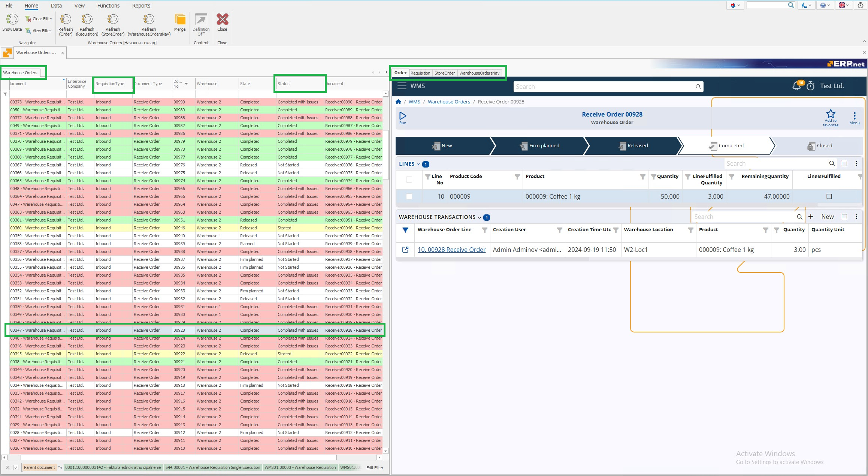Screen dimensions: 868x476
Task: Open the LINES section three-dot options
Action: (856, 163)
